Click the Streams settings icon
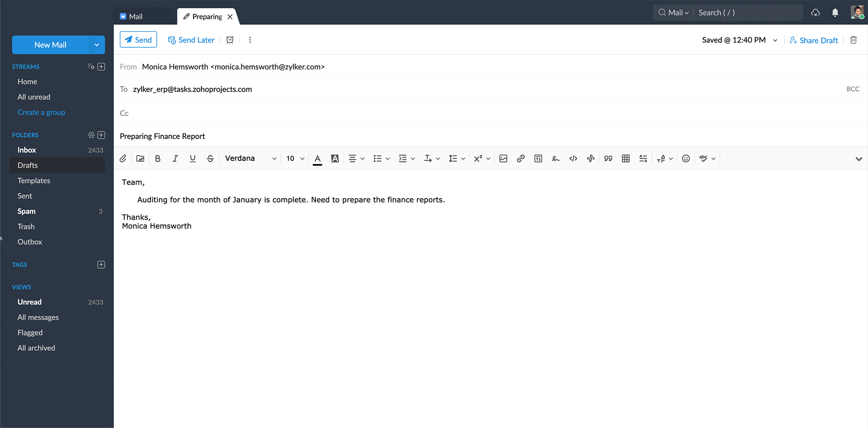 click(x=91, y=67)
